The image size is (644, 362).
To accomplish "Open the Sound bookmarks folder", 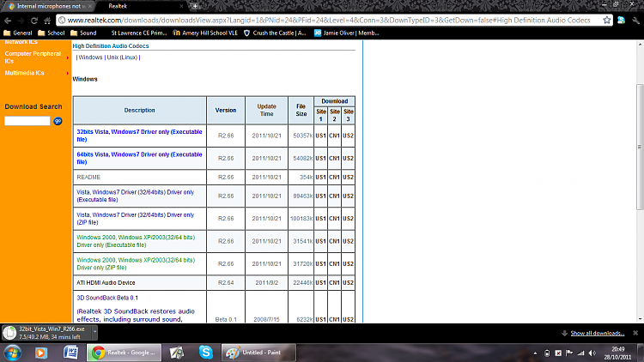I will pyautogui.click(x=83, y=33).
